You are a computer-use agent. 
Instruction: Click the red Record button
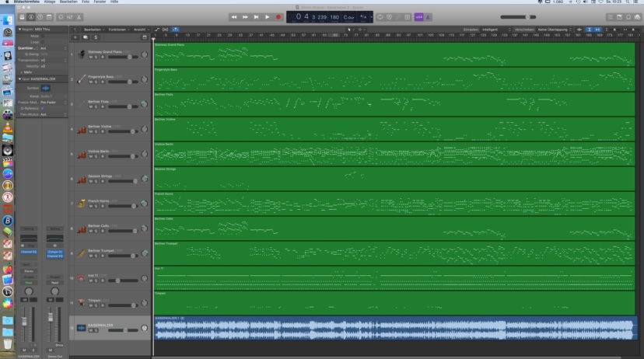click(278, 17)
